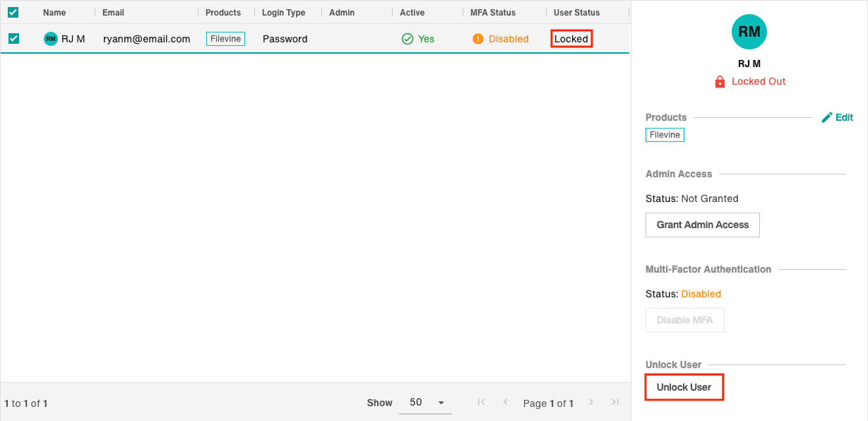Go to the first page arrow

coord(482,402)
